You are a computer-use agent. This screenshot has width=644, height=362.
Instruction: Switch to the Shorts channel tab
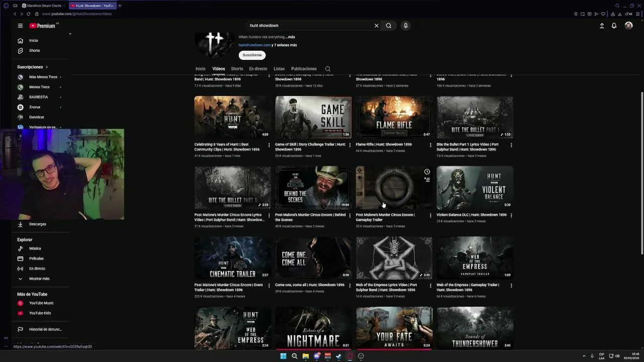point(237,69)
